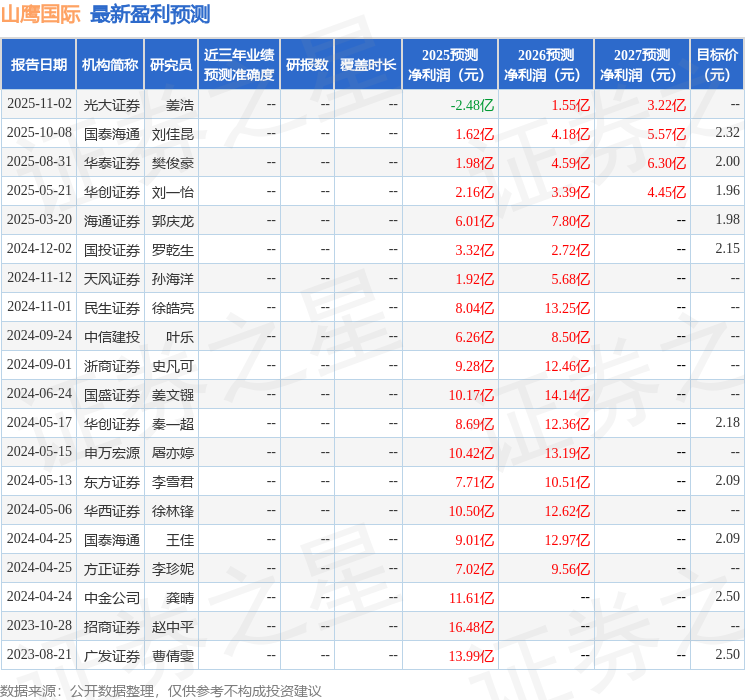Select the 研究员 column header
This screenshot has width=745, height=700.
tap(170, 65)
